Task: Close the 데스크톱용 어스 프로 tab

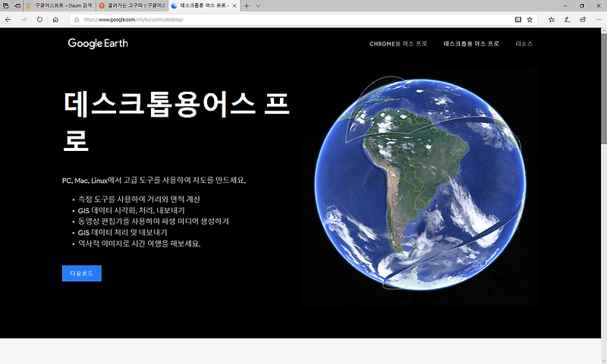Action: point(234,6)
